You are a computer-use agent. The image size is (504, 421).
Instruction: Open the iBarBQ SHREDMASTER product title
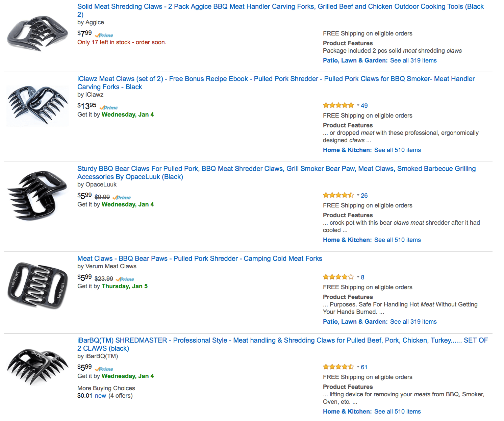coord(236,340)
